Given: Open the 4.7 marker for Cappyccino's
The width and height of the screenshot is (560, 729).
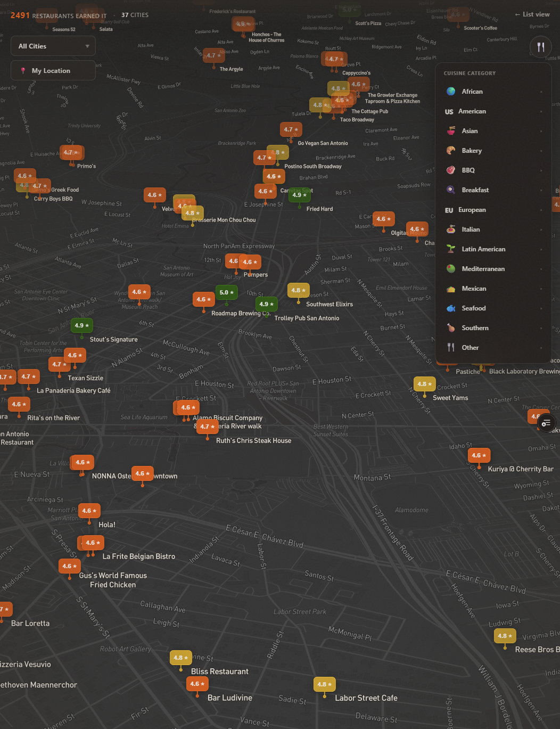Looking at the screenshot, I should coord(336,59).
